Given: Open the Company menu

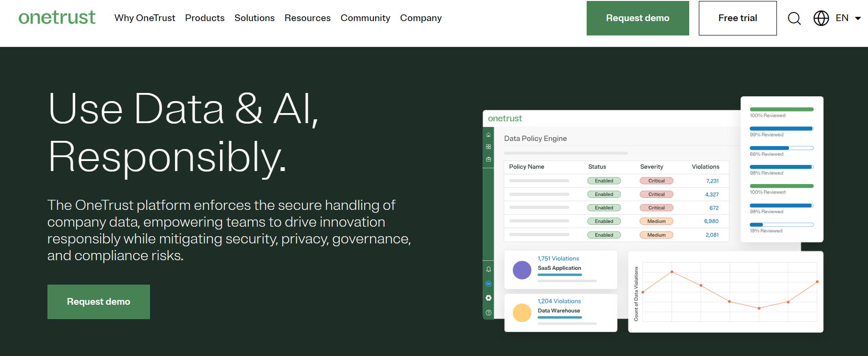Looking at the screenshot, I should click(x=421, y=18).
